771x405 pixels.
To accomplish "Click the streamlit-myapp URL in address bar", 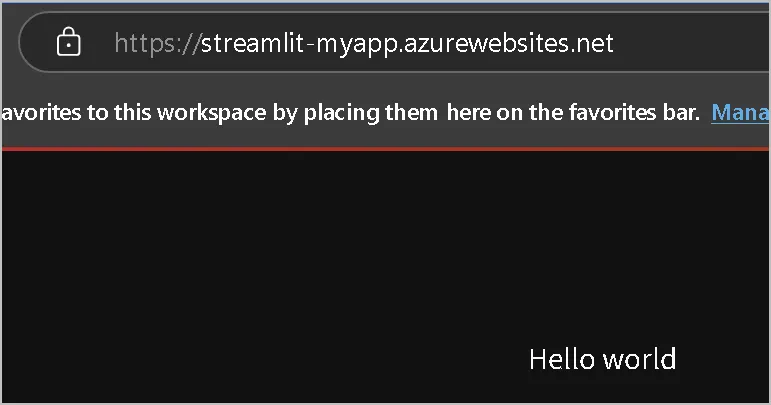I will pos(406,43).
